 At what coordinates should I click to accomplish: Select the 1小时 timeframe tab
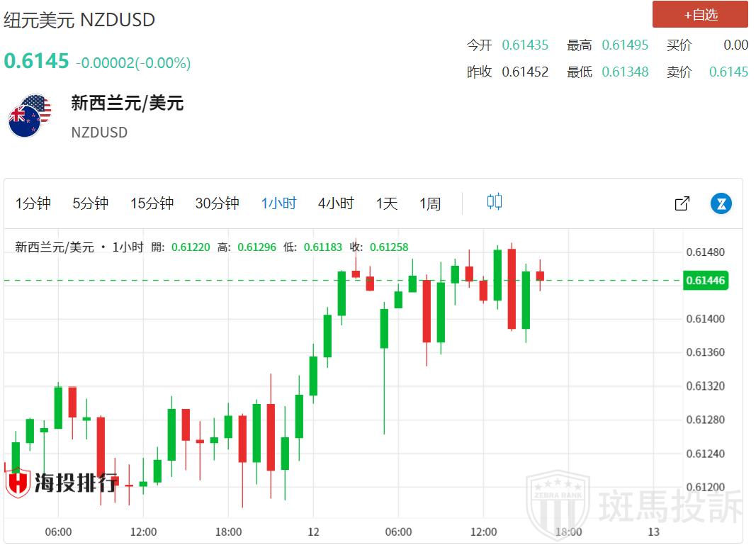[278, 203]
